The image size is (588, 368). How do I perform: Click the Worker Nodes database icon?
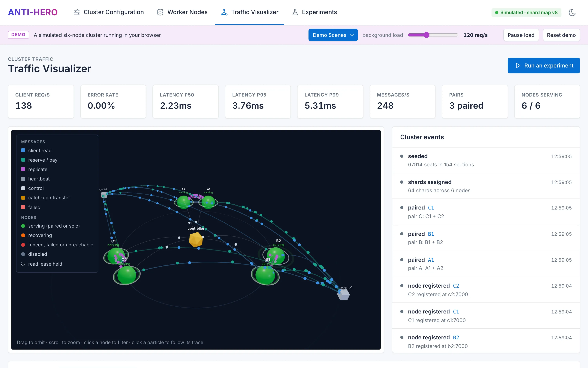tap(160, 12)
